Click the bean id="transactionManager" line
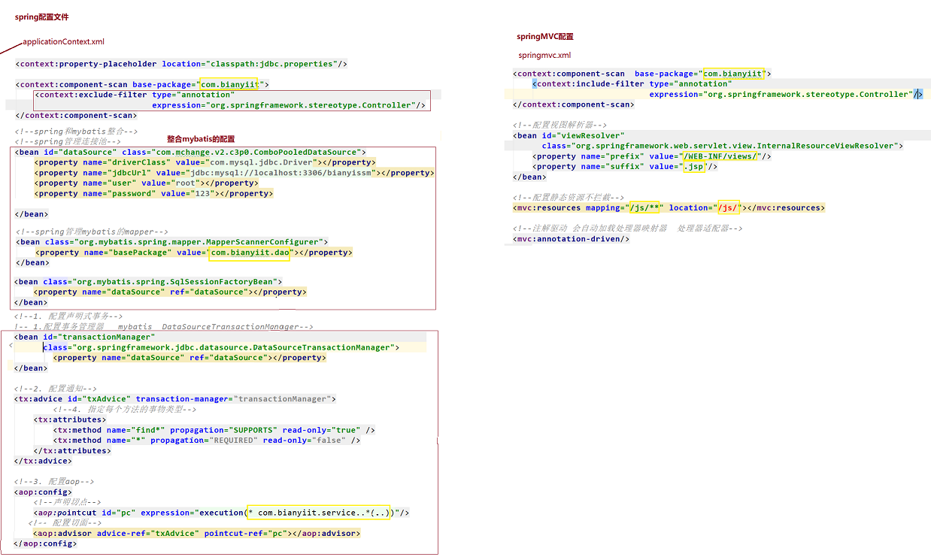 tap(84, 337)
